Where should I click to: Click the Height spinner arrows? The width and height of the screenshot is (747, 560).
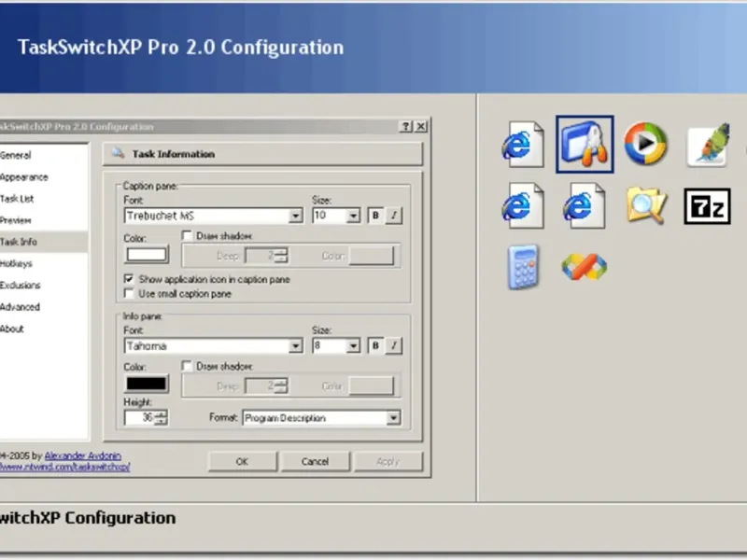(161, 417)
